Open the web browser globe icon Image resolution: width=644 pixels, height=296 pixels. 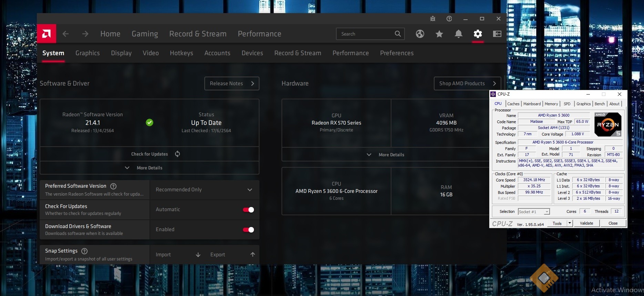point(420,34)
